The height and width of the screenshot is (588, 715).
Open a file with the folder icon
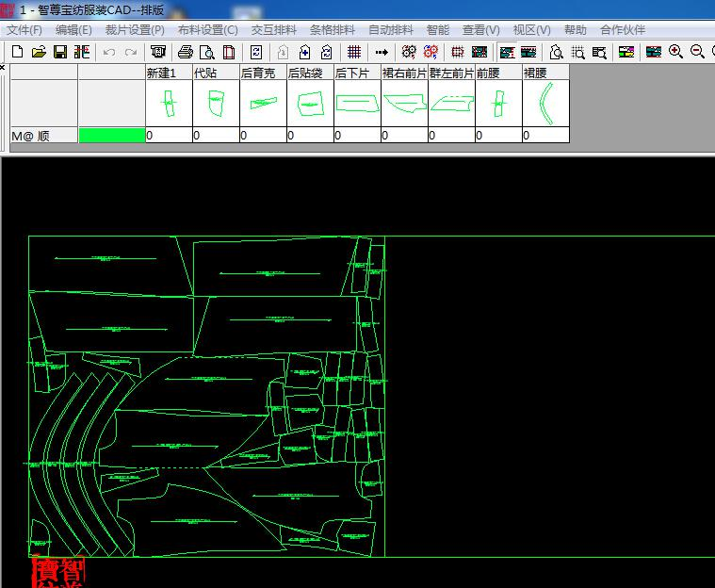pos(40,52)
